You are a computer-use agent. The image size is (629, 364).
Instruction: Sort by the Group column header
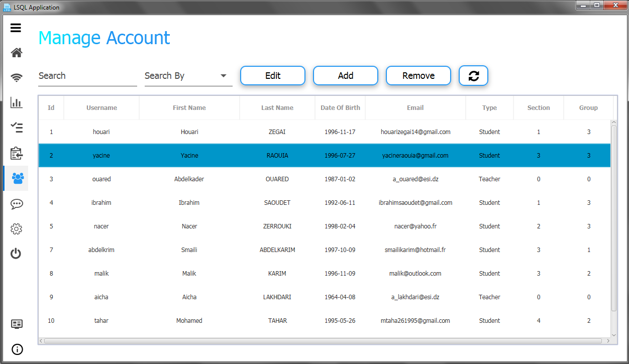tap(588, 108)
